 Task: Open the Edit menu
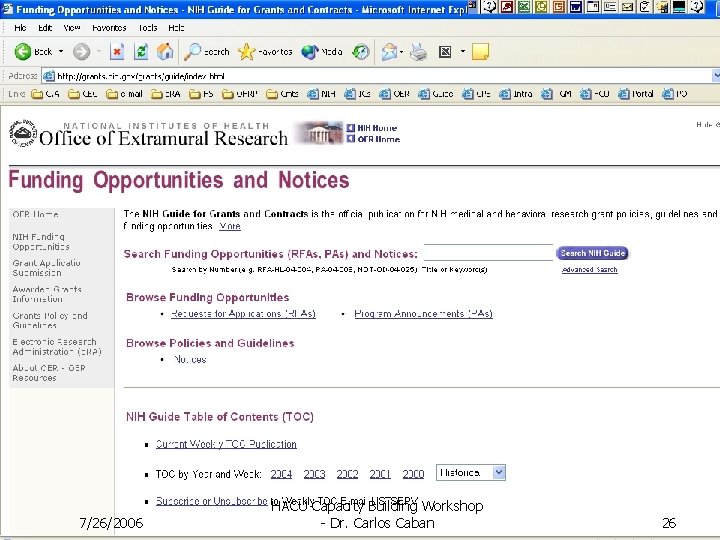pos(45,28)
